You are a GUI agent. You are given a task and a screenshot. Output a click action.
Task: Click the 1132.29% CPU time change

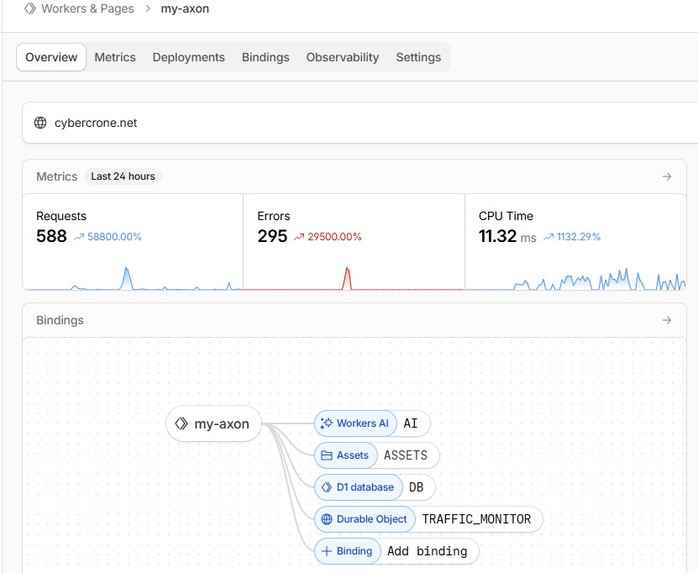[x=579, y=237]
